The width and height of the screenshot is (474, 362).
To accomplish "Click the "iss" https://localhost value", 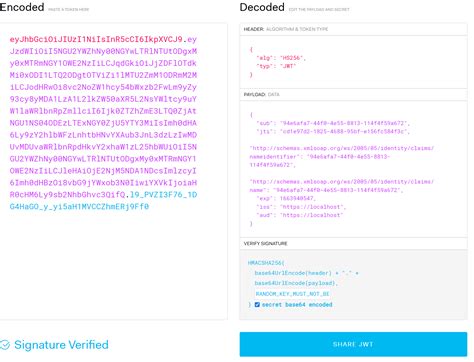I will [x=311, y=207].
